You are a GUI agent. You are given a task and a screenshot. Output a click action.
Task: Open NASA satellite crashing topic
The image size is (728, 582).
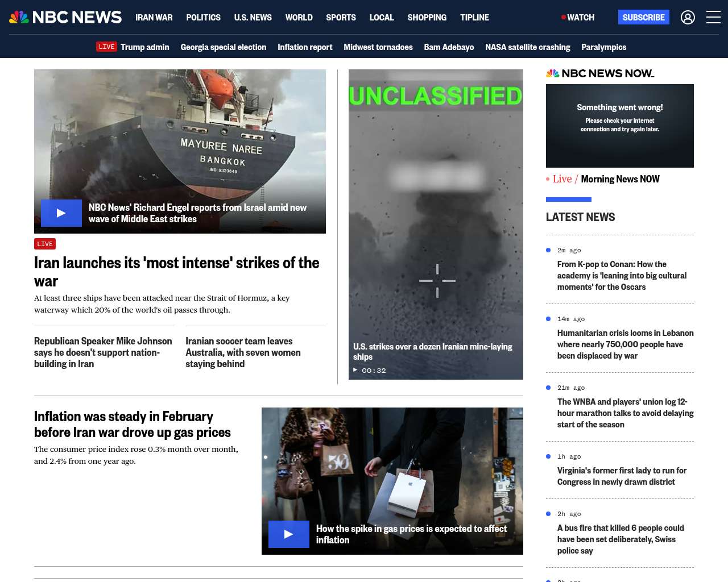tap(527, 47)
